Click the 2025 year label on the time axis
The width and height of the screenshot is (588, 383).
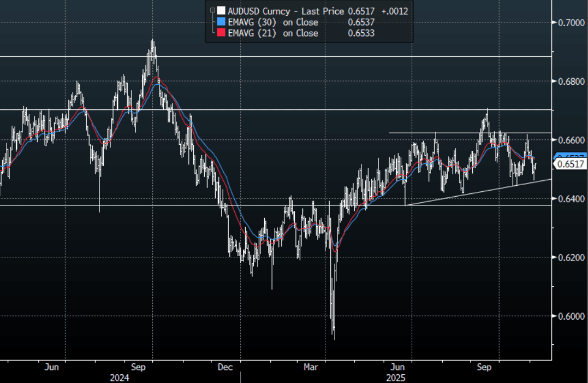(x=396, y=378)
